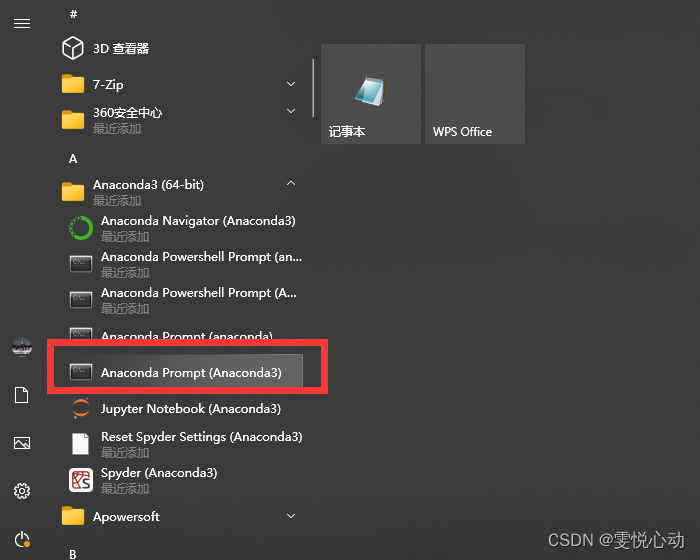Click the Anaconda3 (64-bit) folder icon

(x=73, y=192)
